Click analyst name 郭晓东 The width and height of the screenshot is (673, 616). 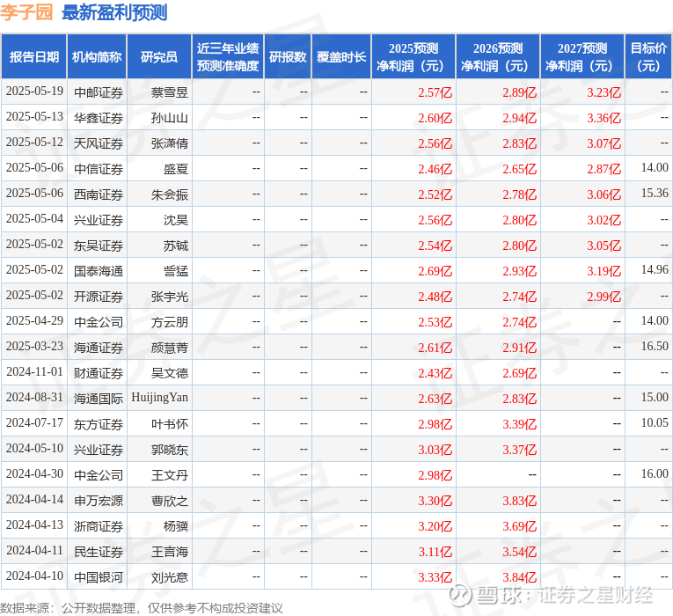click(x=170, y=450)
